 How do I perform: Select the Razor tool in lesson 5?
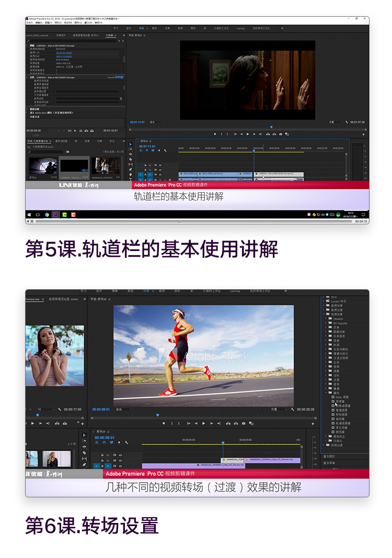pos(130,159)
